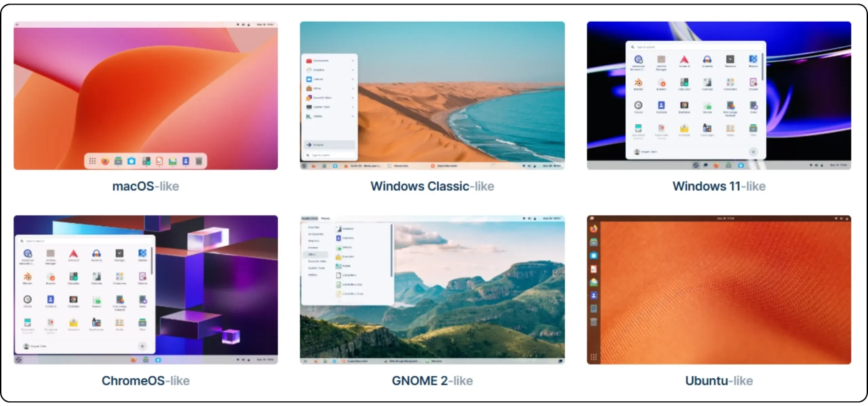The height and width of the screenshot is (406, 868).
Task: Click the "macOS-like" caption
Action: pos(146,186)
